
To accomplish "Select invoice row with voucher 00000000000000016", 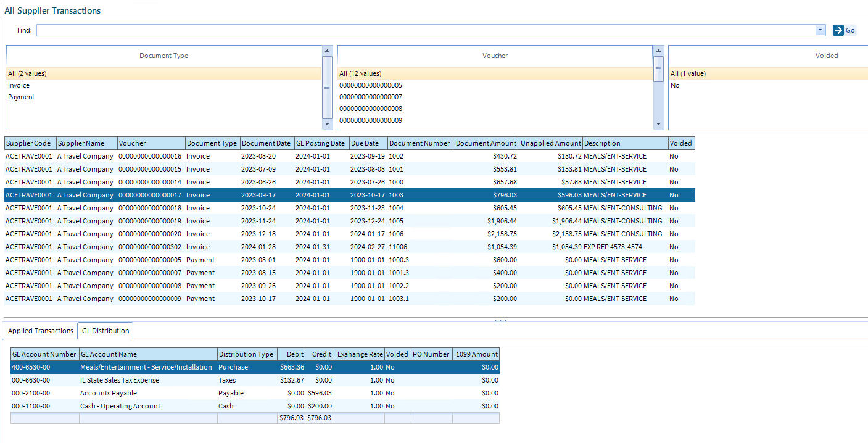I will click(350, 156).
